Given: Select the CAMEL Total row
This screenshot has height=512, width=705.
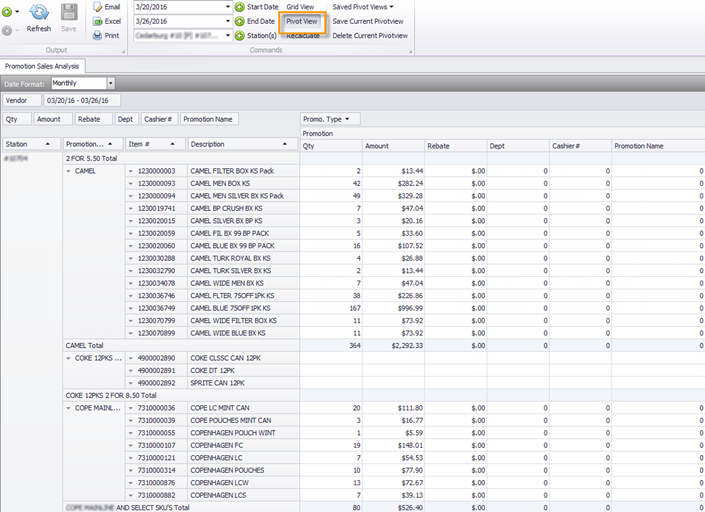Looking at the screenshot, I should (x=181, y=346).
